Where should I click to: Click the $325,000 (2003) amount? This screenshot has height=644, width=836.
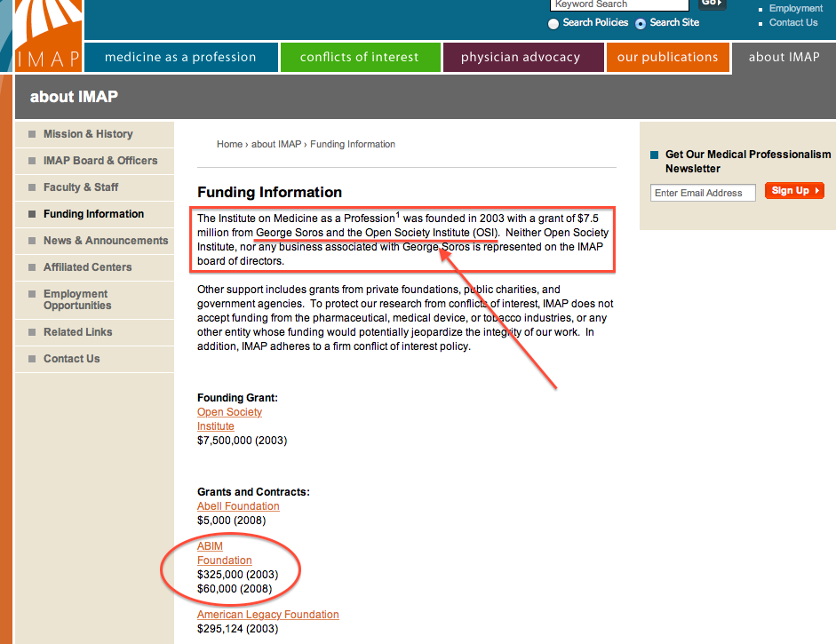238,575
